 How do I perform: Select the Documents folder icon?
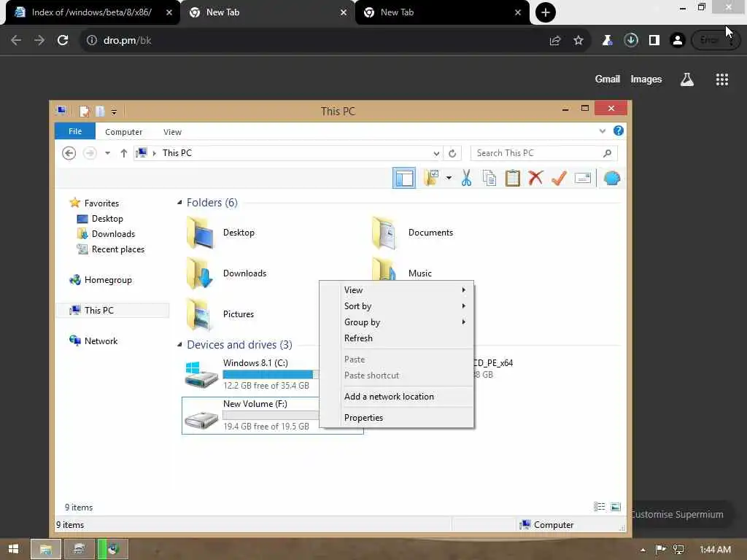pos(384,233)
